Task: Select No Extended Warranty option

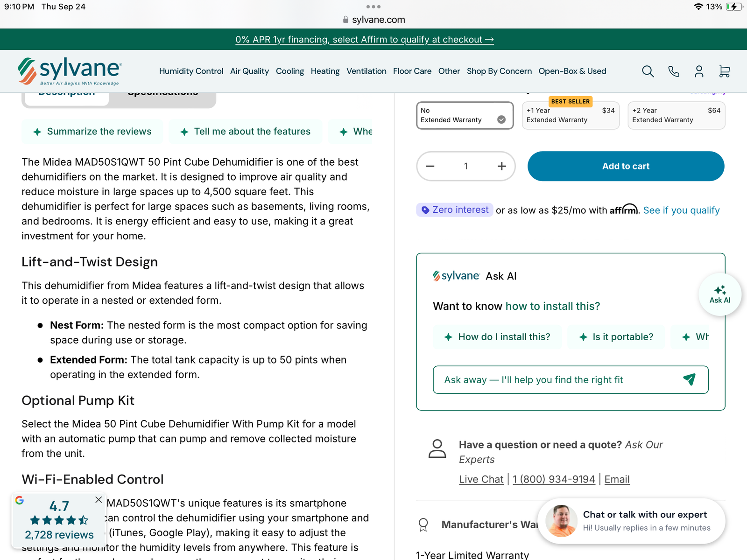Action: click(x=465, y=115)
